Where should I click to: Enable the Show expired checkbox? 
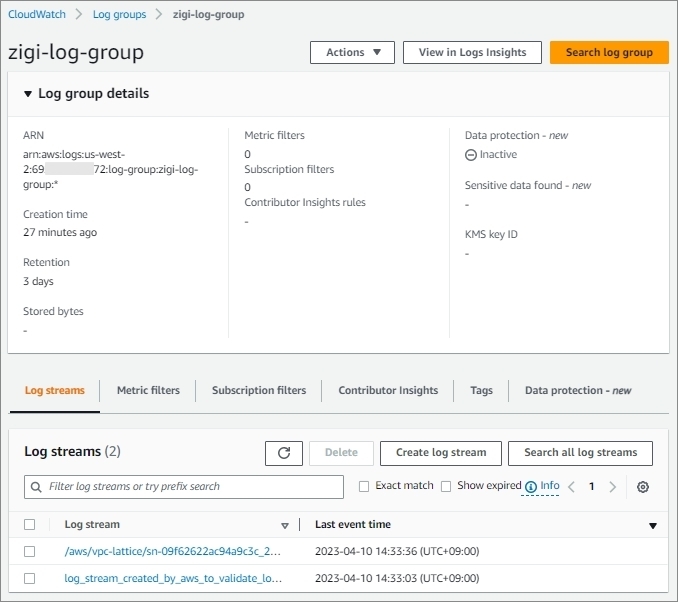pyautogui.click(x=446, y=487)
